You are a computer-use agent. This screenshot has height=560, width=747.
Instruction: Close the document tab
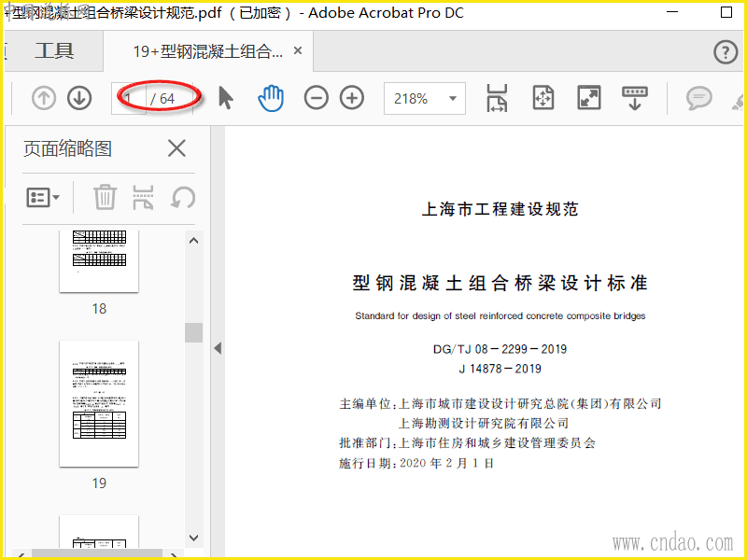(298, 50)
